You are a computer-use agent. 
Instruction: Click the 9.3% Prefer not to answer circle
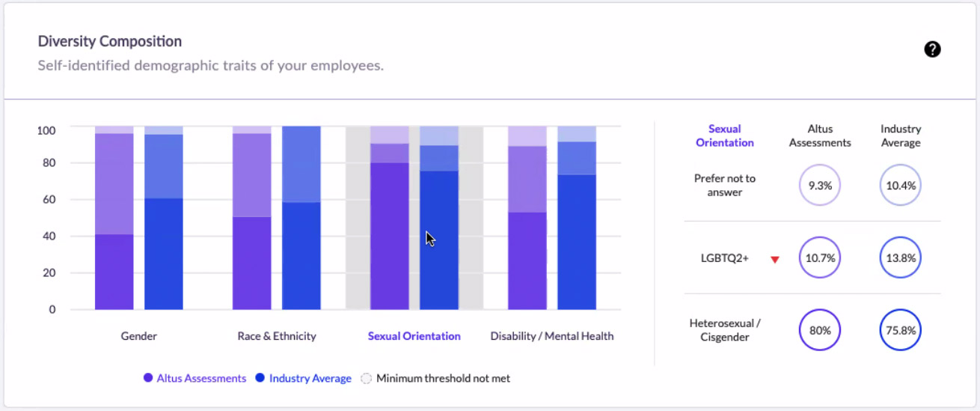(x=820, y=185)
